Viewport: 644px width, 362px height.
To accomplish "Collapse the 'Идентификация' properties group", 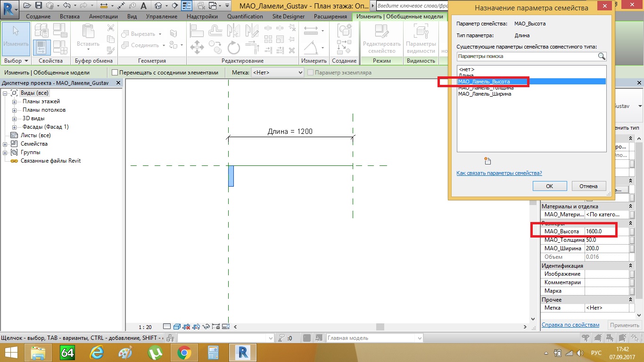I will tap(631, 265).
